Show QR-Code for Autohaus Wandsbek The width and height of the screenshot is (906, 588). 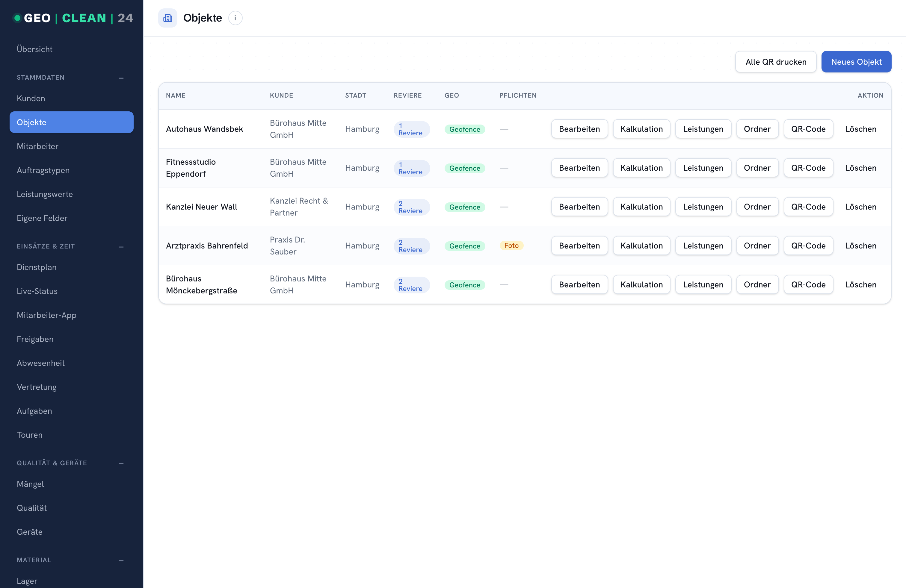808,129
